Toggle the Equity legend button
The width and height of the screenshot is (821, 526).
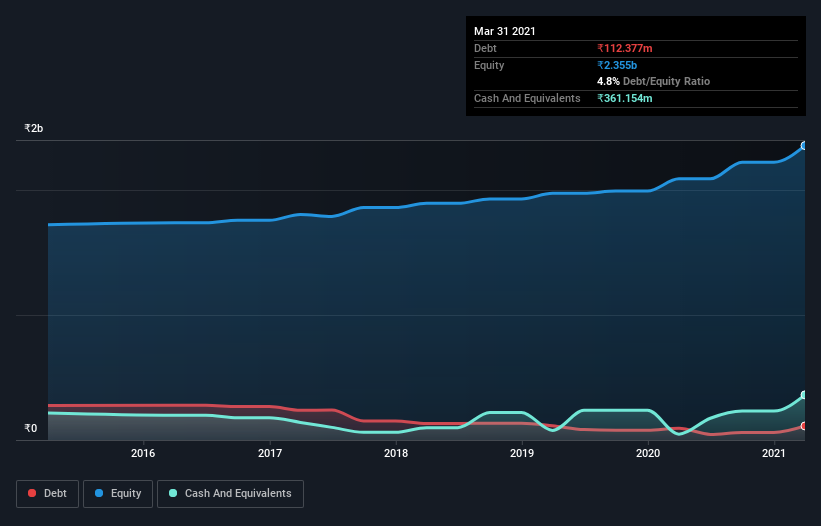point(118,494)
